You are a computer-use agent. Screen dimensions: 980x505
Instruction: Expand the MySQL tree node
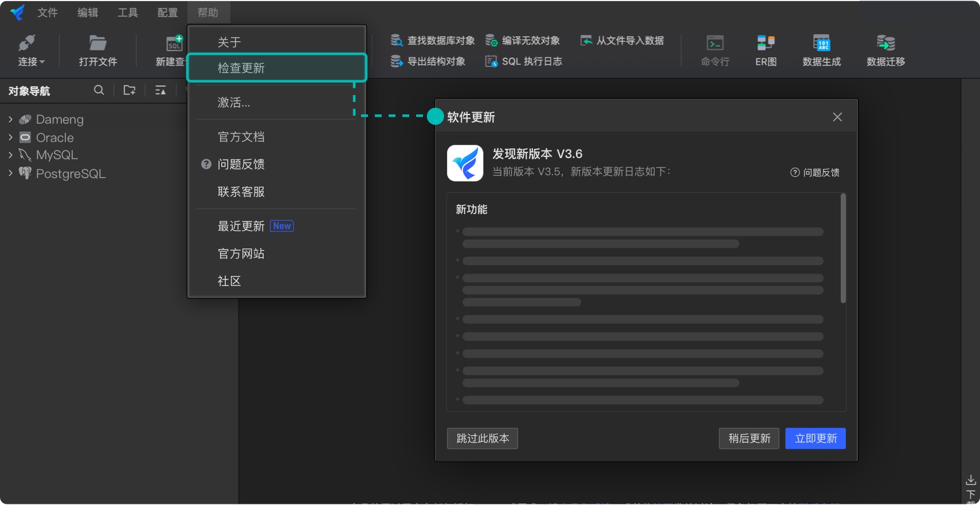click(10, 155)
